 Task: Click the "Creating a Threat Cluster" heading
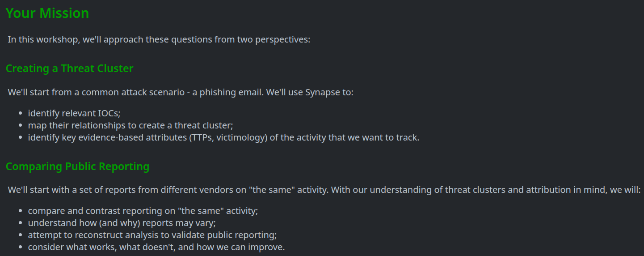[69, 68]
